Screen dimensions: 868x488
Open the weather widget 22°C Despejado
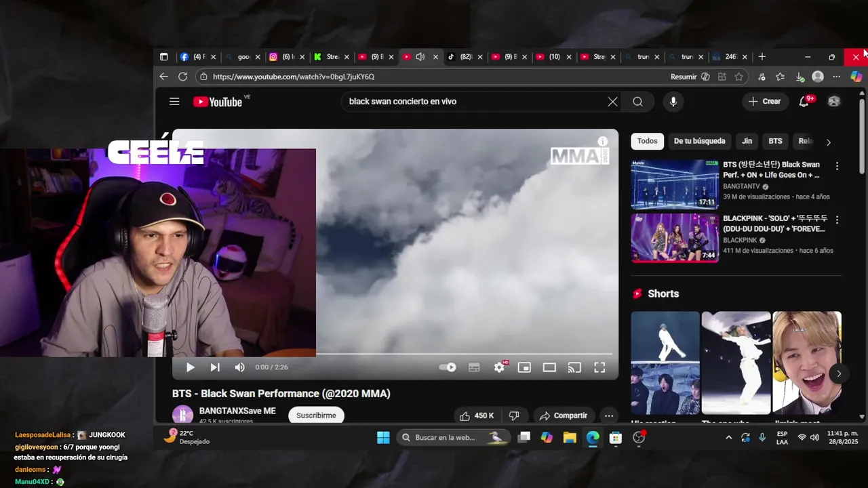pos(188,437)
